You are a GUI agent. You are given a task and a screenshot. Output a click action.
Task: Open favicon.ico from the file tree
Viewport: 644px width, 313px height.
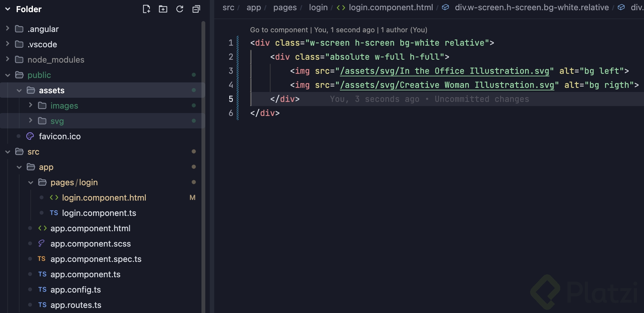60,136
